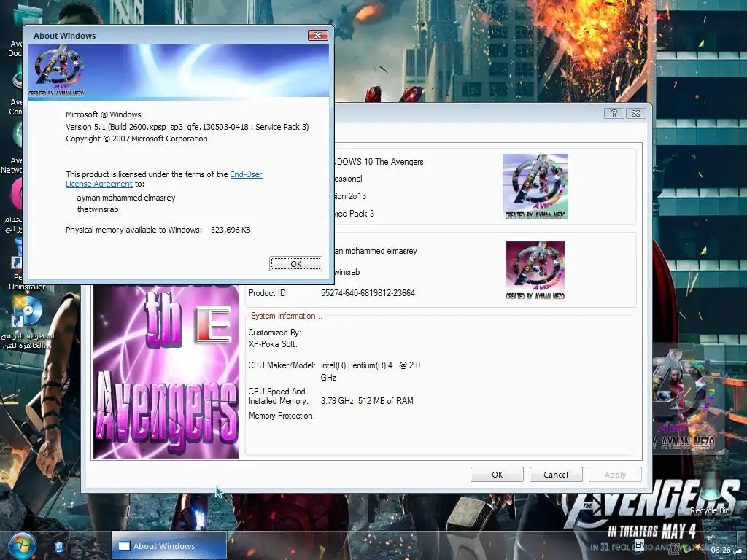Click the 'XP-Poka Soft:' label
Viewport: 747px width, 560px height.
coord(273,344)
